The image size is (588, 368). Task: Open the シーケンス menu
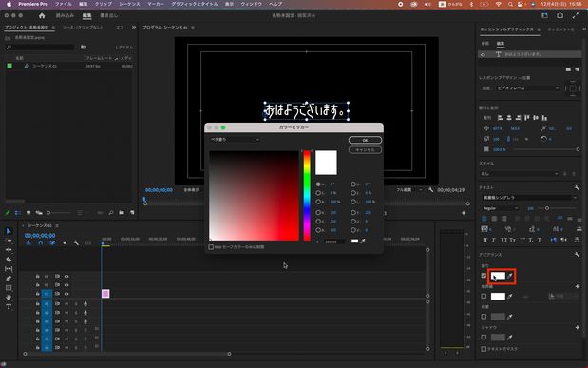point(129,4)
